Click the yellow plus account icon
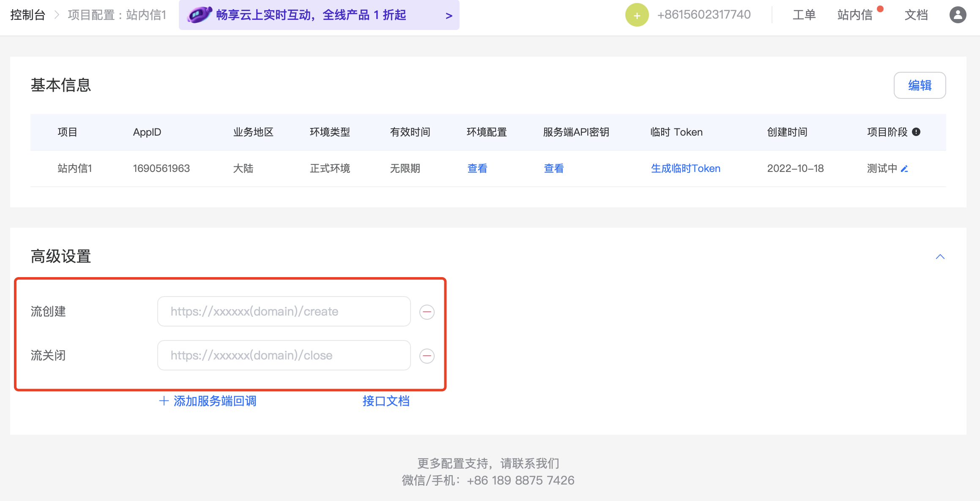Viewport: 980px width, 501px height. pyautogui.click(x=637, y=15)
